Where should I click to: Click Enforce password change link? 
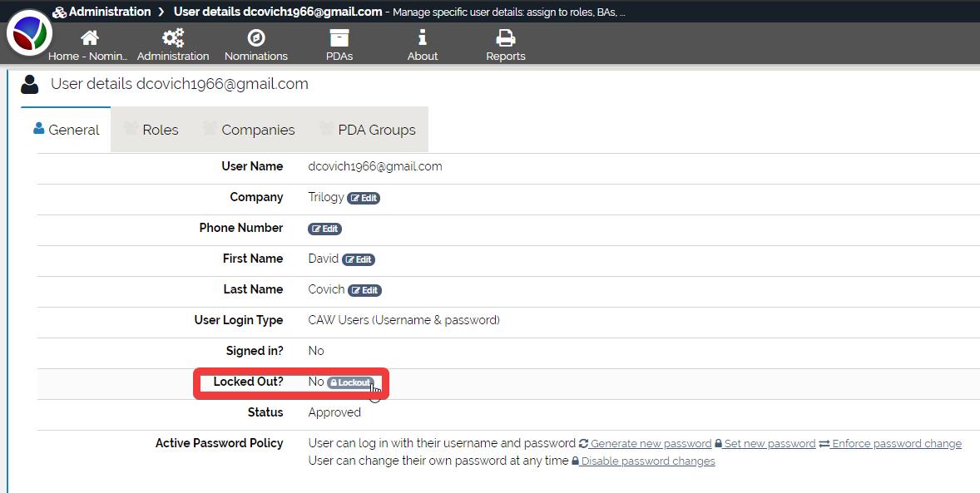pos(890,444)
